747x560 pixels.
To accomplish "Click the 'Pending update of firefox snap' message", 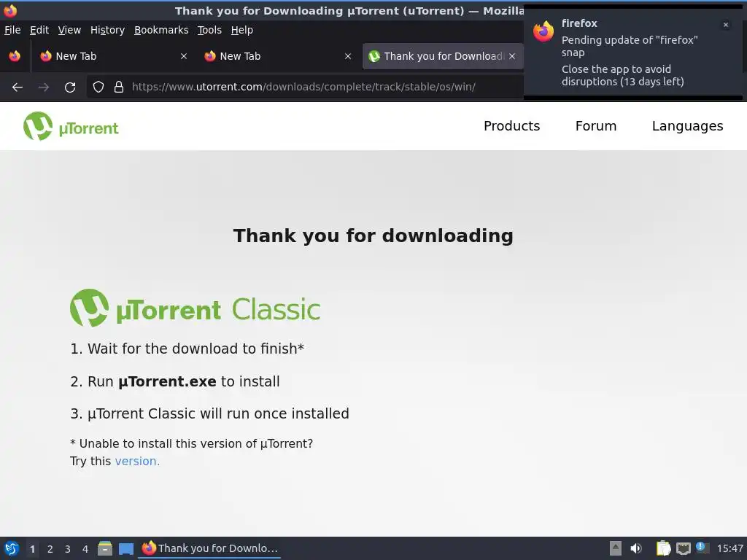I will (630, 46).
